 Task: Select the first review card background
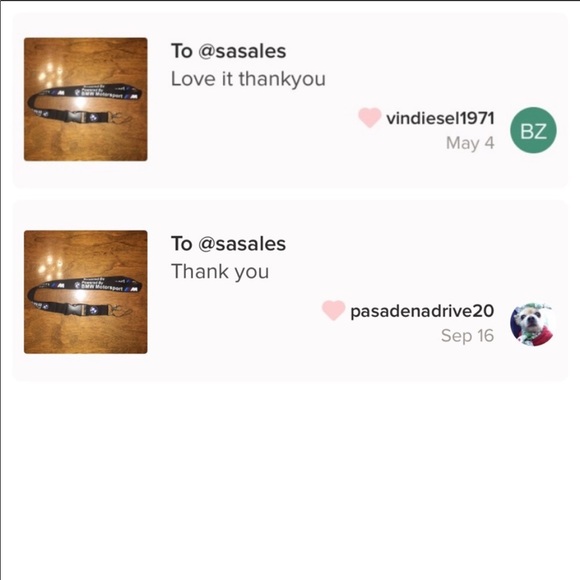pos(290,100)
